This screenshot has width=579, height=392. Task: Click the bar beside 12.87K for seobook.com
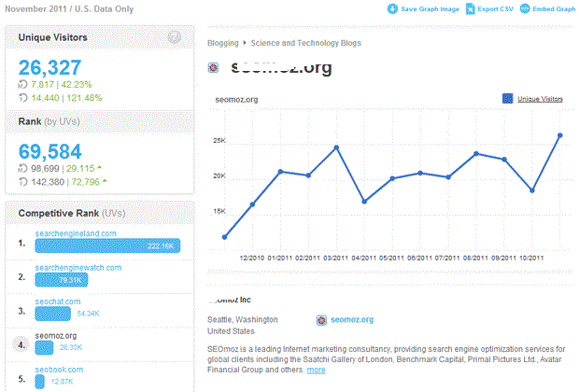(x=39, y=382)
